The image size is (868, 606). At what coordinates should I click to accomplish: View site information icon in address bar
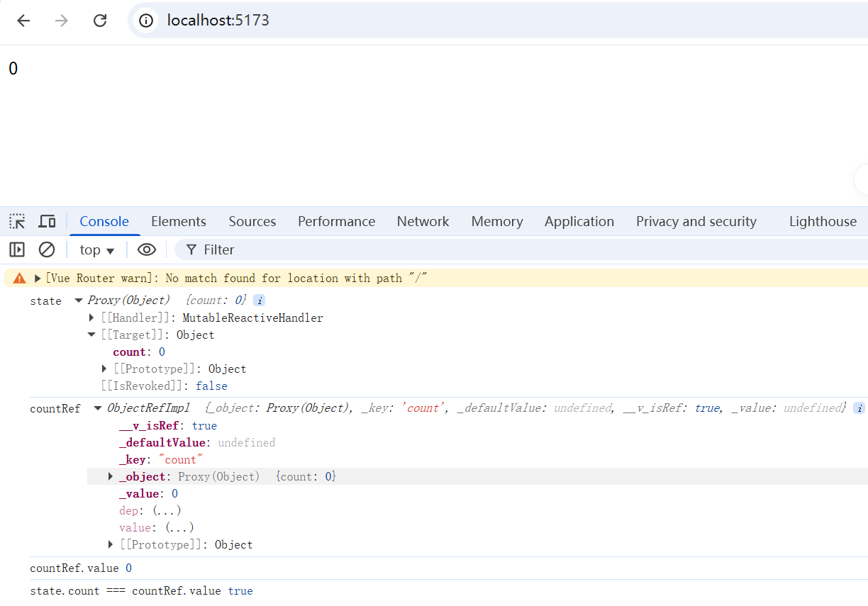[x=146, y=21]
